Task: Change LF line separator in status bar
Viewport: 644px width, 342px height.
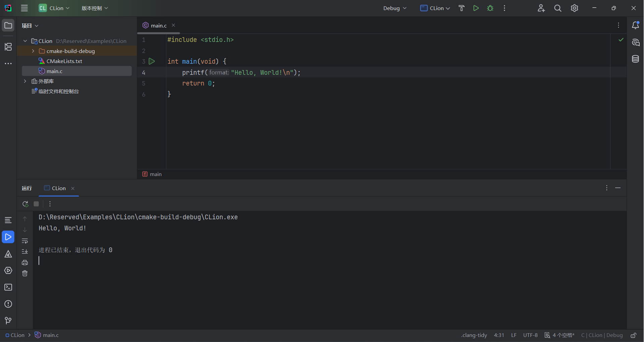Action: (514, 335)
